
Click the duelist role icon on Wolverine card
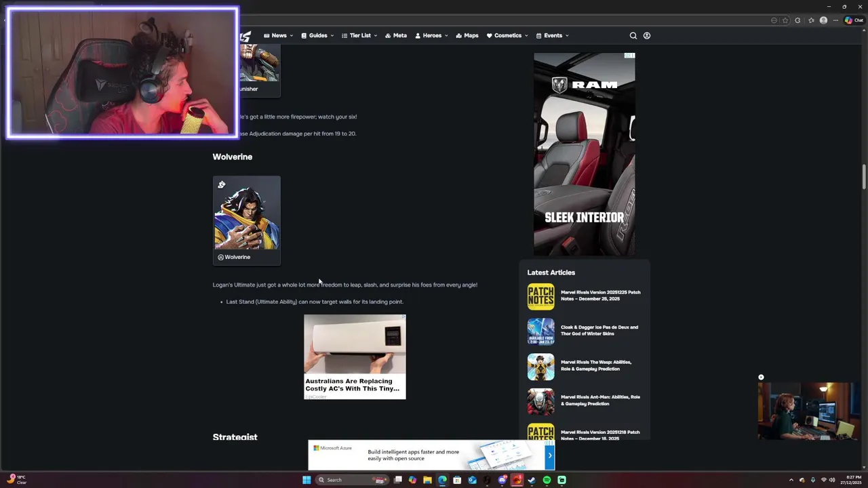[221, 184]
